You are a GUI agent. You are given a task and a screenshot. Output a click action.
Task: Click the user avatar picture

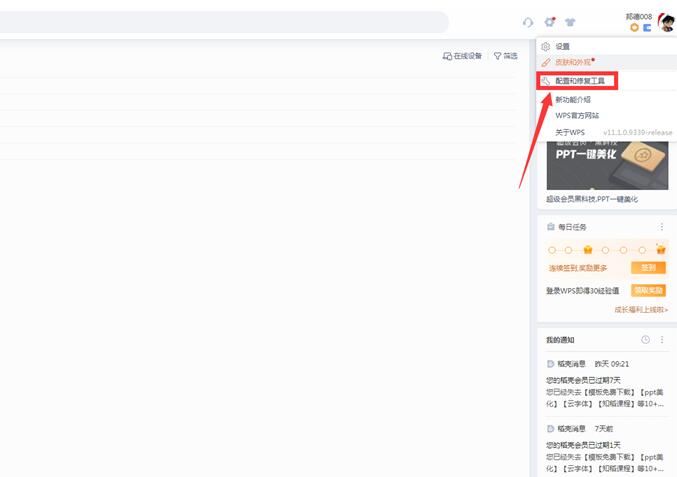pos(666,22)
